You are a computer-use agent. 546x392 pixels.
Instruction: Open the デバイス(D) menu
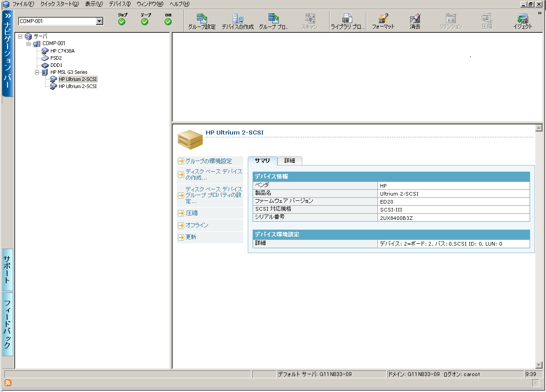pos(120,4)
